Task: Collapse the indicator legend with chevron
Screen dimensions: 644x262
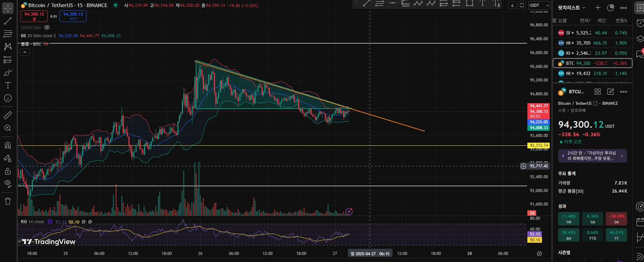Action: (x=25, y=52)
